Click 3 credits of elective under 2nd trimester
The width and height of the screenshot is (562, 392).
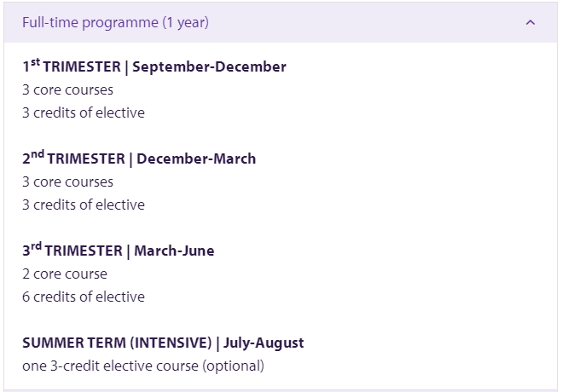84,205
